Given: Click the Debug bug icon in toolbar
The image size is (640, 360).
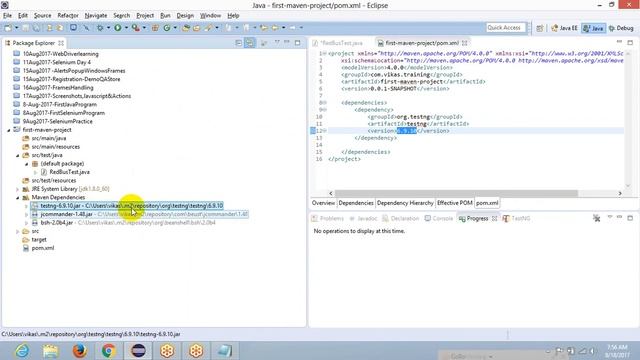Looking at the screenshot, I should (100, 28).
